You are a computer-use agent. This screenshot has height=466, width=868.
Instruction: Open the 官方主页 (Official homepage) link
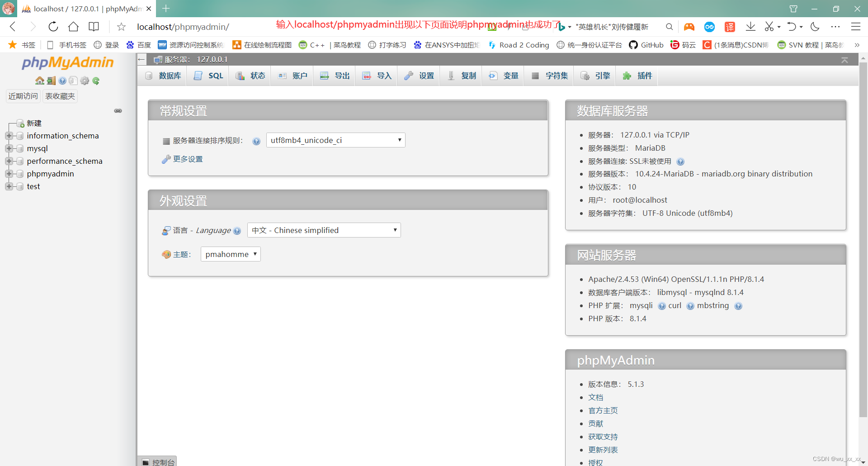click(603, 410)
